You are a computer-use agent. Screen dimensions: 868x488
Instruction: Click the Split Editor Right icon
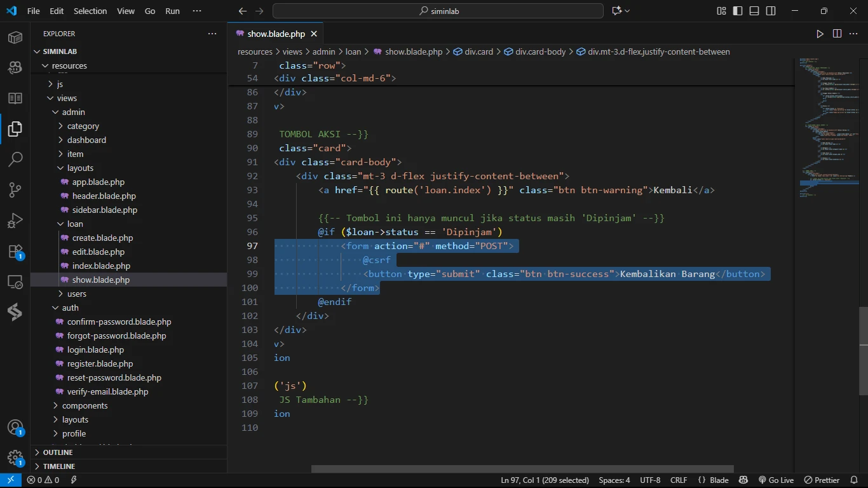(x=837, y=34)
